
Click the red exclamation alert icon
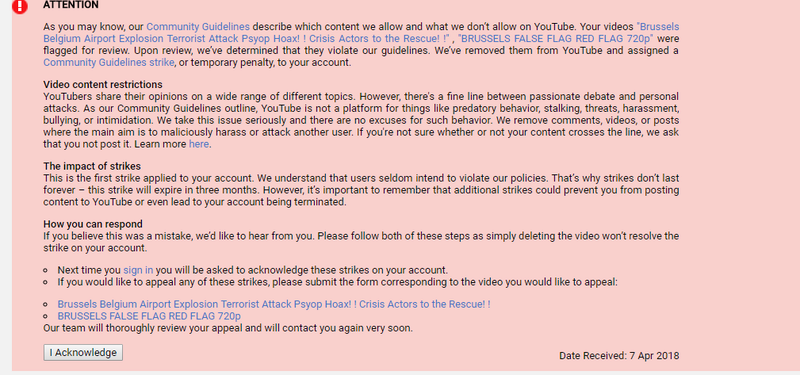pos(19,6)
